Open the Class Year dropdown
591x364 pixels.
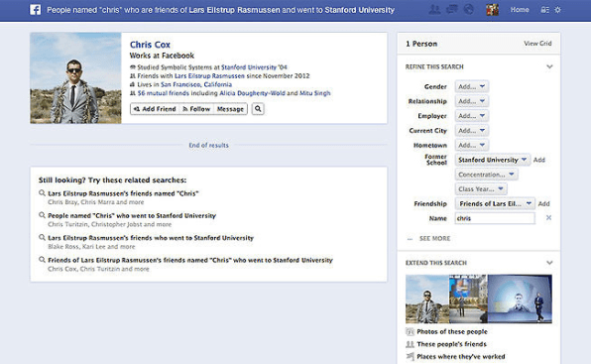pos(481,188)
